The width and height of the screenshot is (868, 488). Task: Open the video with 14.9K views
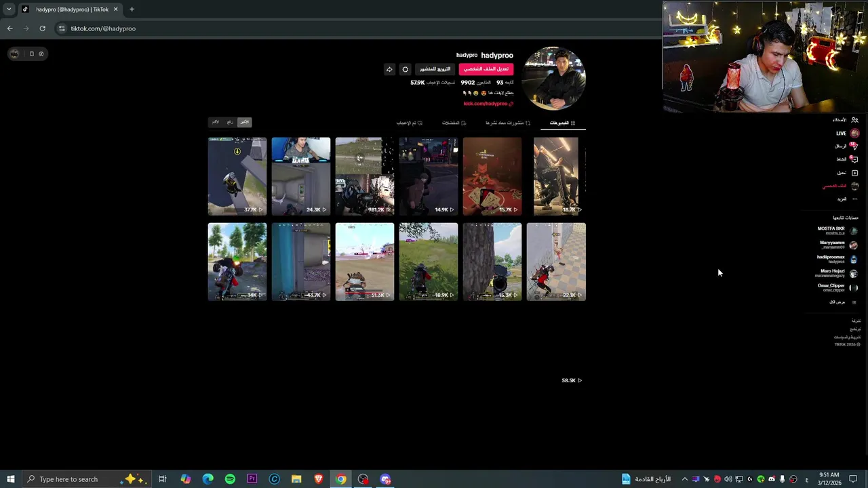click(429, 176)
